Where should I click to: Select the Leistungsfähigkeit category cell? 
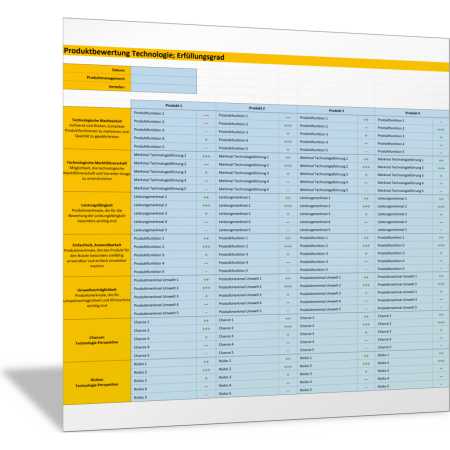click(x=97, y=213)
